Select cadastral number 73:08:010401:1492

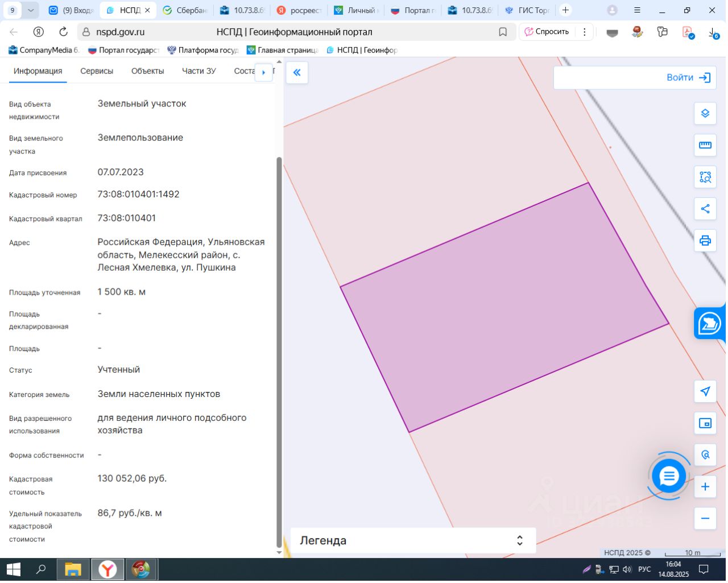click(x=139, y=195)
